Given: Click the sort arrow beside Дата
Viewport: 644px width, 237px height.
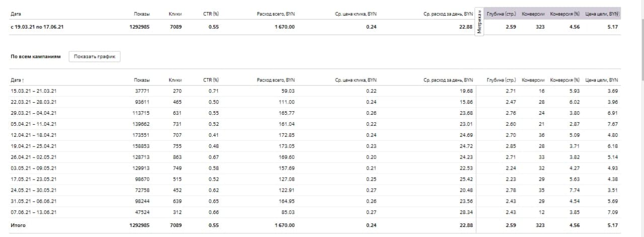Looking at the screenshot, I should [x=24, y=80].
